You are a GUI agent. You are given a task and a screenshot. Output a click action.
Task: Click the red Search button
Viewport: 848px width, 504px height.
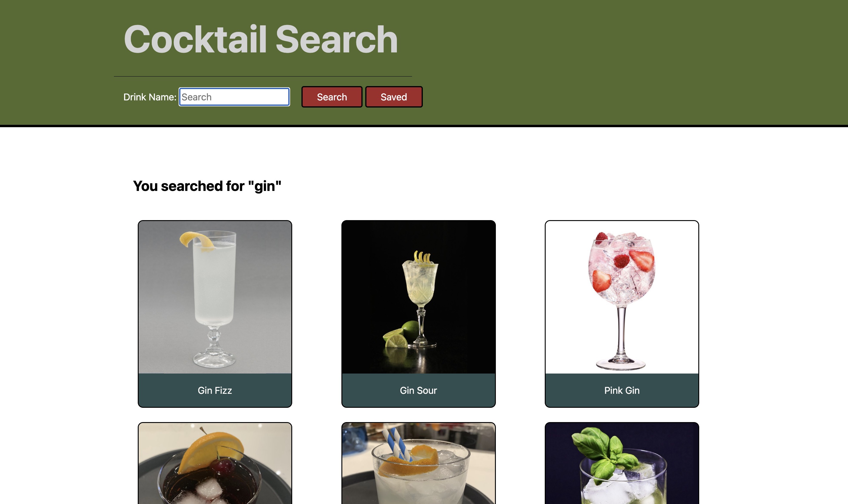[332, 97]
